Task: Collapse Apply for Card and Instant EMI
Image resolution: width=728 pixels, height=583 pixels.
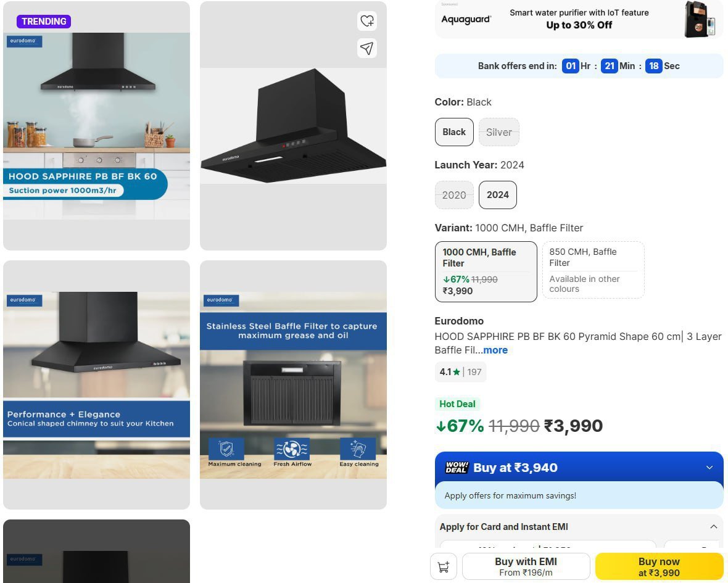Action: pos(714,527)
